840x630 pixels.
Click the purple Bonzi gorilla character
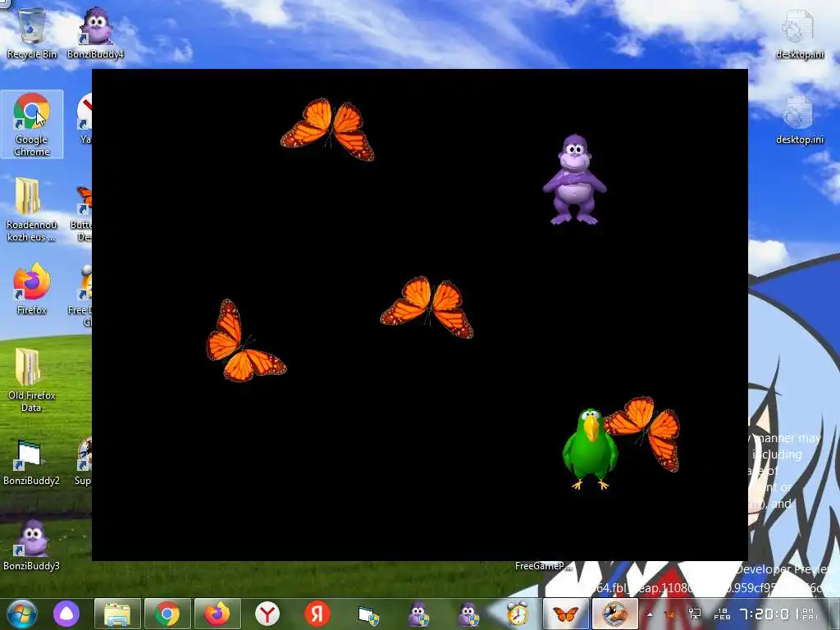click(x=574, y=180)
